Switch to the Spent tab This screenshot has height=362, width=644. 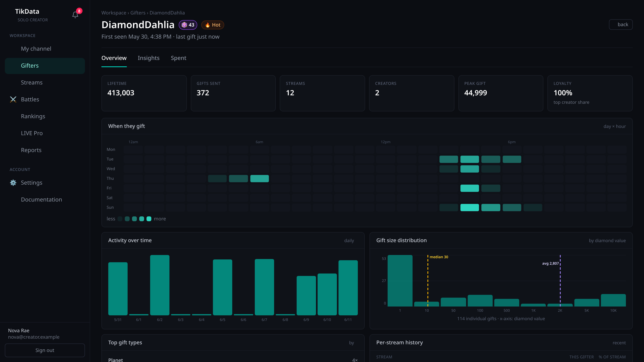tap(179, 58)
